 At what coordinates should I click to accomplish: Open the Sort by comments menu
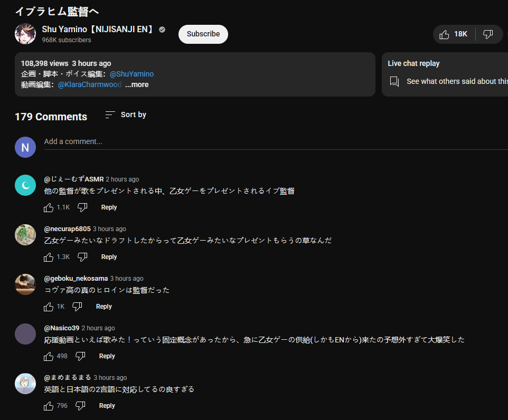point(126,114)
